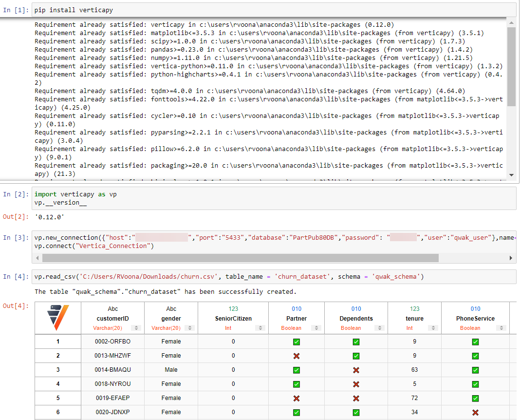Sort by the PhoneService column arrows
This screenshot has width=520, height=420.
coord(501,328)
